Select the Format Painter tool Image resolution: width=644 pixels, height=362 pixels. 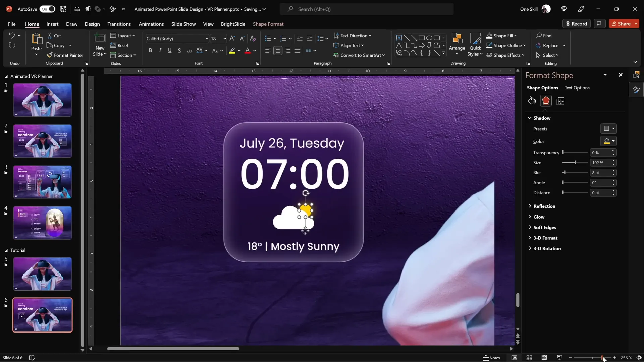pyautogui.click(x=65, y=55)
